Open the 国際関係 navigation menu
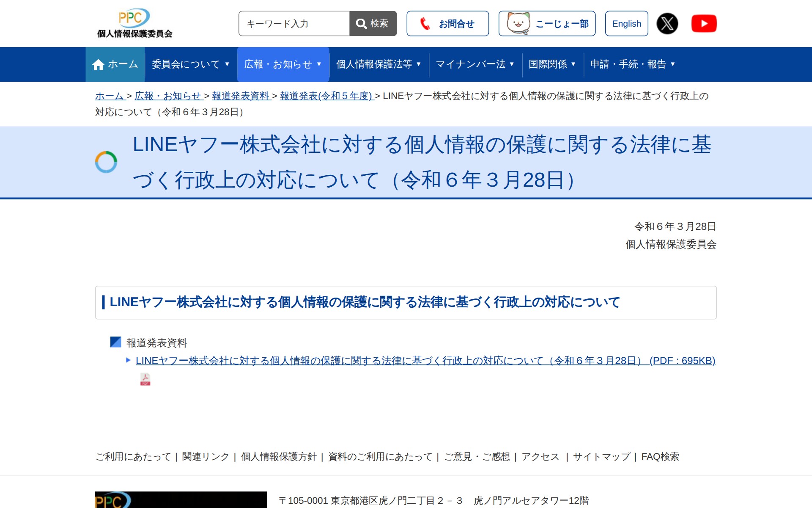This screenshot has width=812, height=508. [552, 64]
